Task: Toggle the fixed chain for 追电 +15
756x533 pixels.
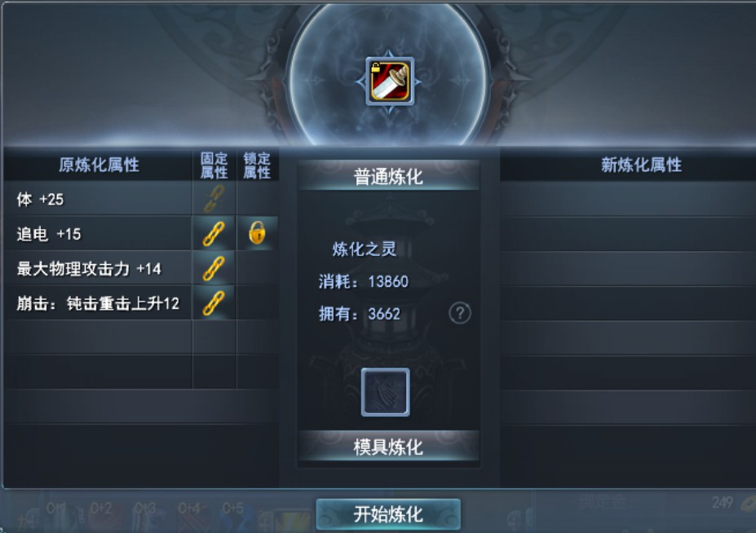Action: point(214,234)
